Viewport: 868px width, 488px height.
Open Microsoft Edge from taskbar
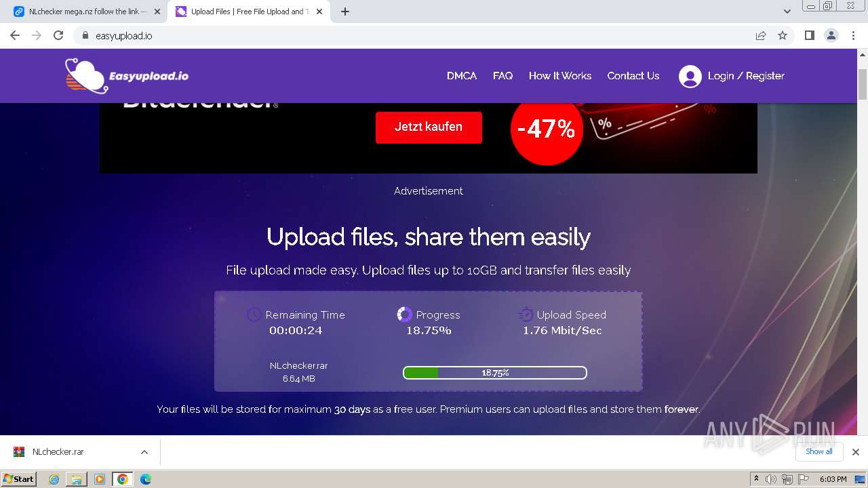(x=146, y=479)
